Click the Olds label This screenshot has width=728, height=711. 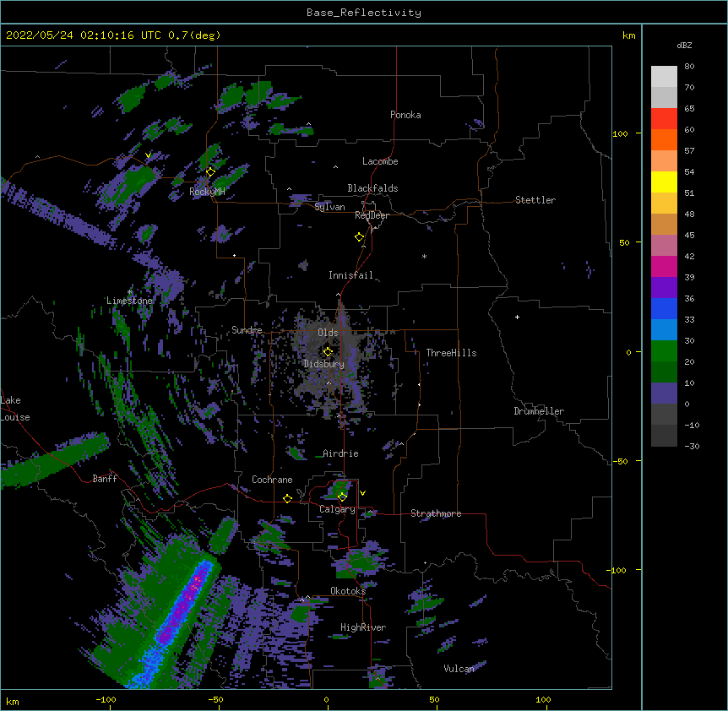click(x=328, y=333)
